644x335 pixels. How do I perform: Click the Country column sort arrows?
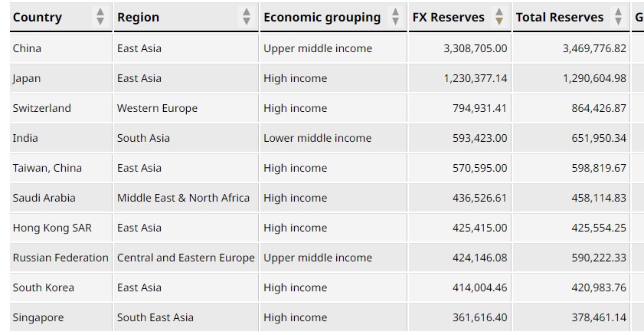[x=100, y=17]
